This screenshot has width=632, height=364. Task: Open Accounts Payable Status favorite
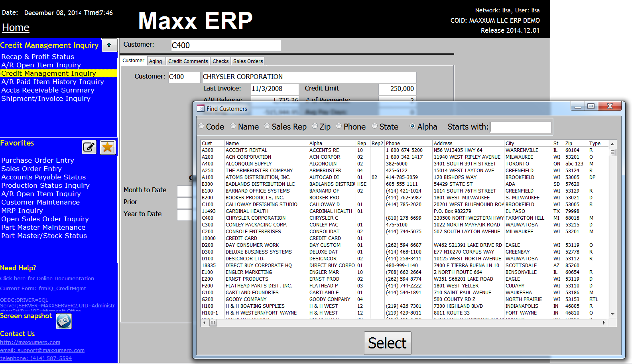(43, 177)
